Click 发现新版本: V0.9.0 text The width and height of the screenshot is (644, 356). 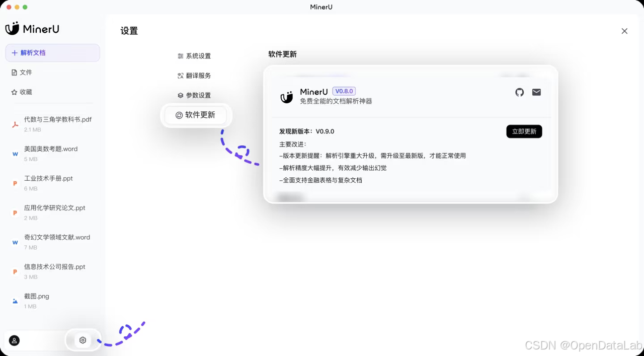[x=307, y=131]
